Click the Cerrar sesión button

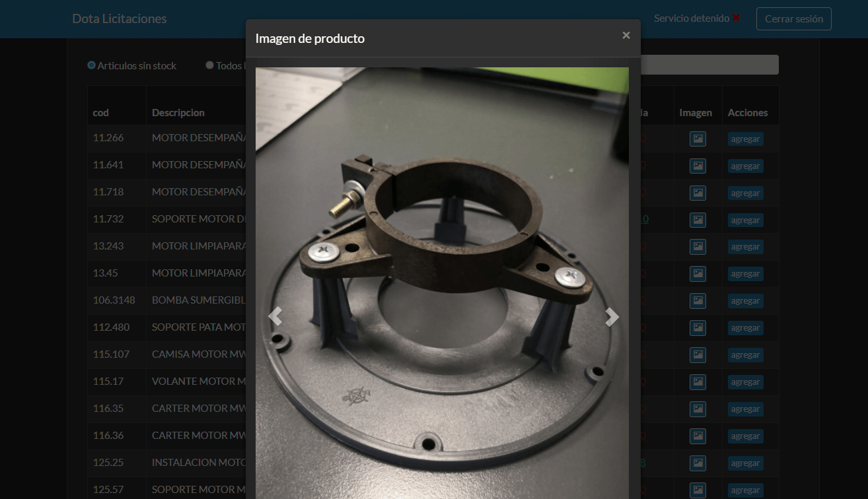click(793, 18)
